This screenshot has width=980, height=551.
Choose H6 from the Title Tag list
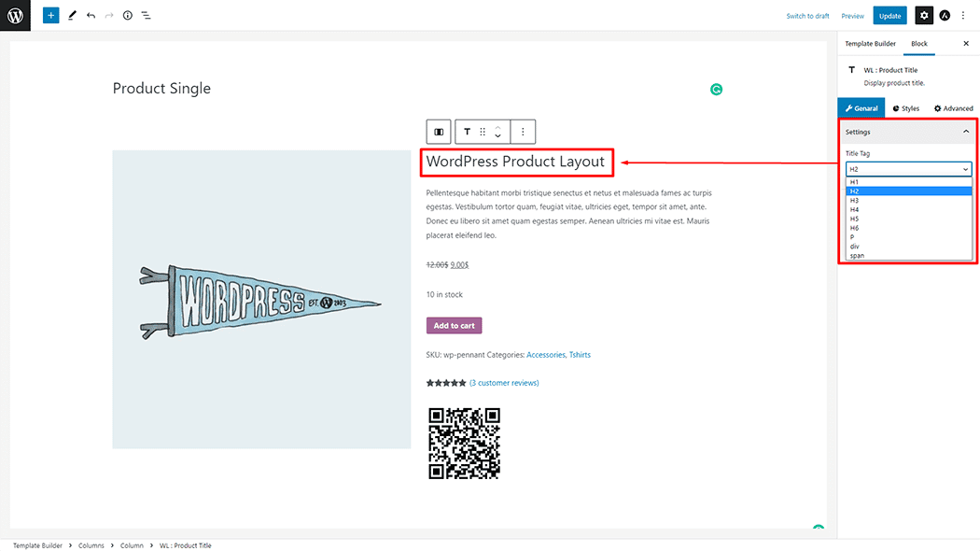[x=909, y=228]
